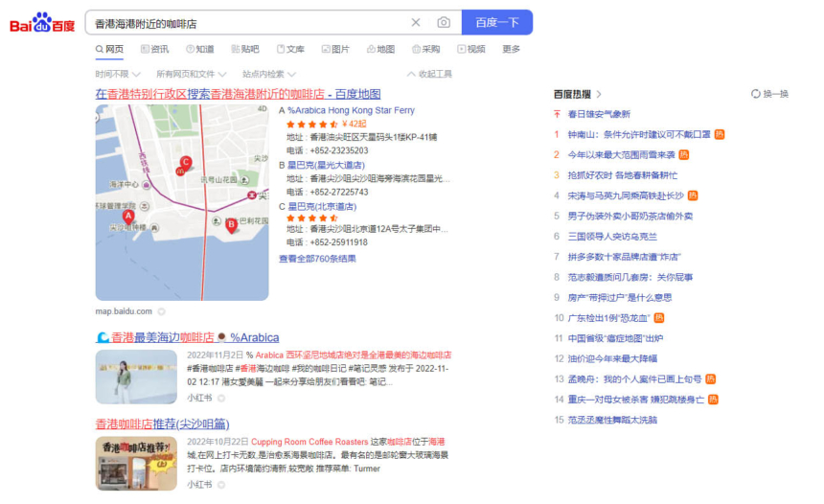Viewport: 824px width, 504px height.
Task: Open pinned topic 春日雄安气象新
Action: (x=599, y=114)
